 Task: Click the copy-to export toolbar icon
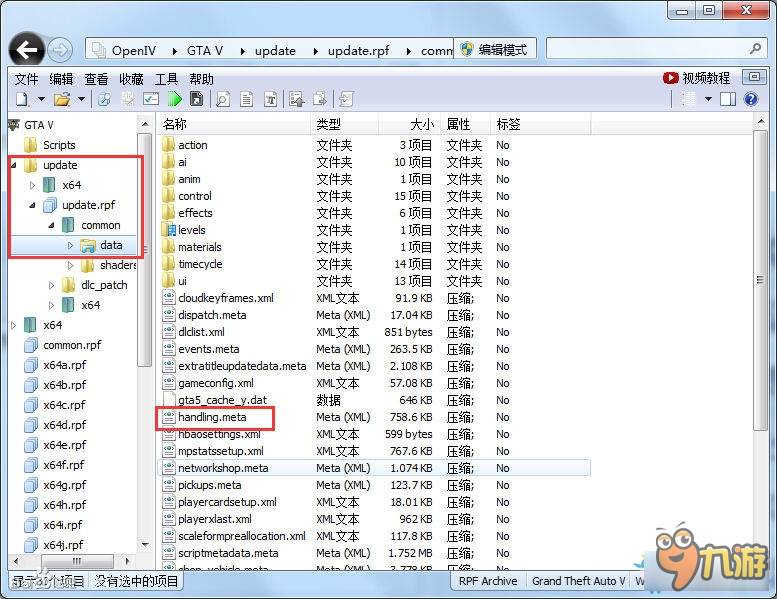tap(320, 100)
